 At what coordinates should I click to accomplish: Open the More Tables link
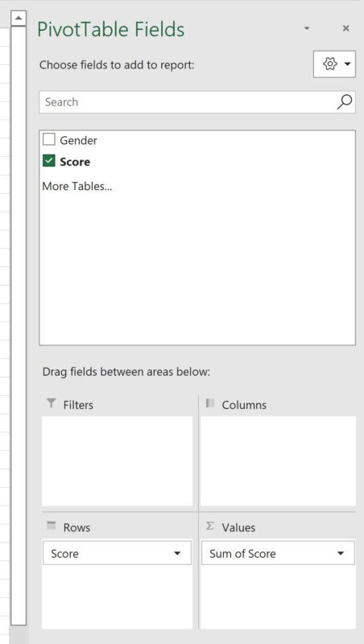tap(77, 187)
